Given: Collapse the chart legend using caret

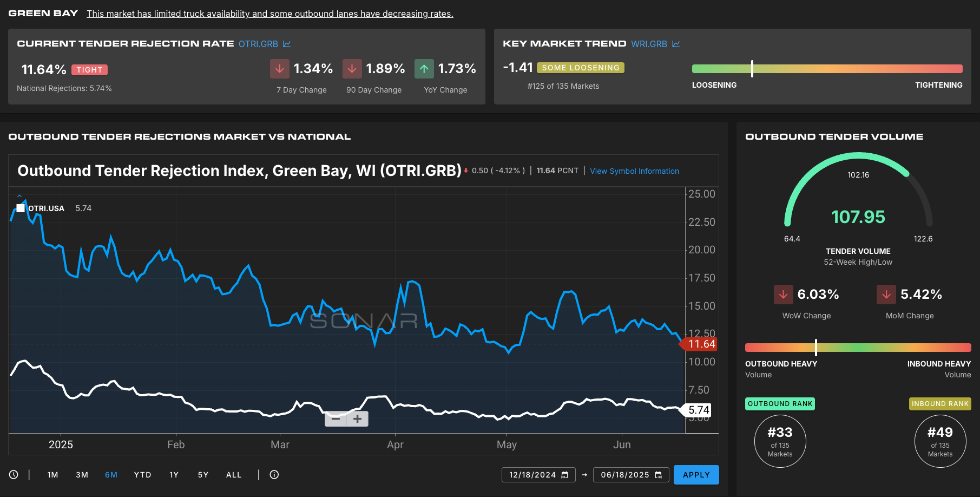Looking at the screenshot, I should (x=19, y=196).
